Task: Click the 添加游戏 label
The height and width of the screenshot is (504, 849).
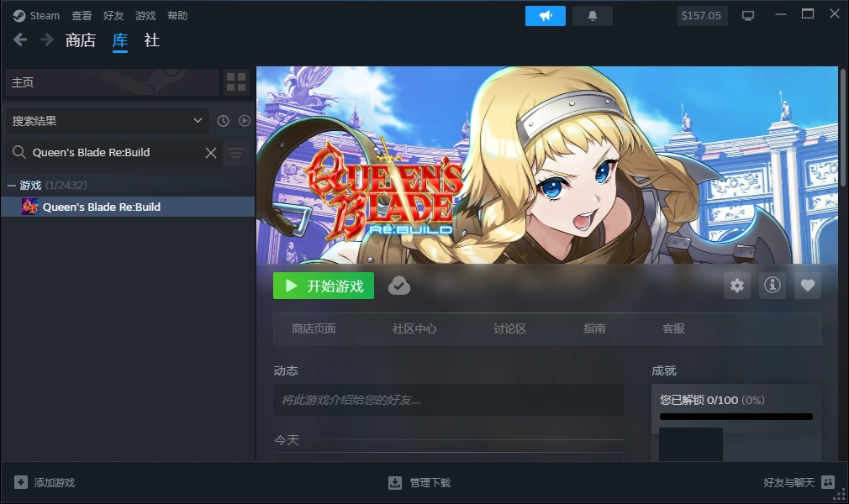Action: (x=54, y=482)
